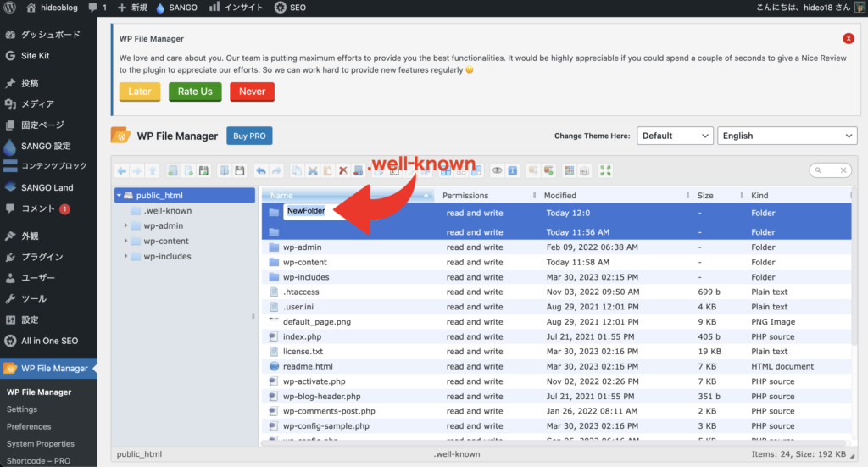Click the Create archive toolbar icon

[548, 170]
